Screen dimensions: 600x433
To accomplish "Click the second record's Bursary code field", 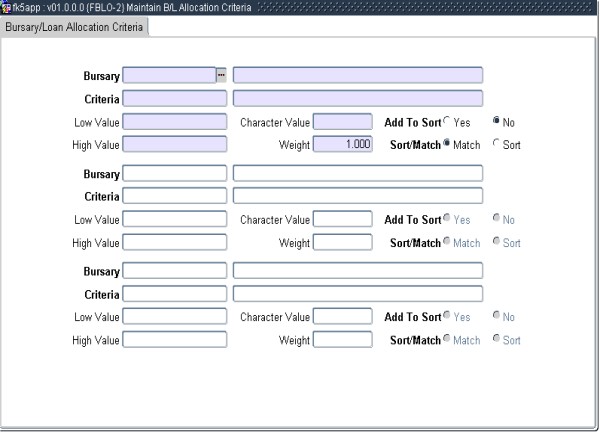I will click(174, 173).
